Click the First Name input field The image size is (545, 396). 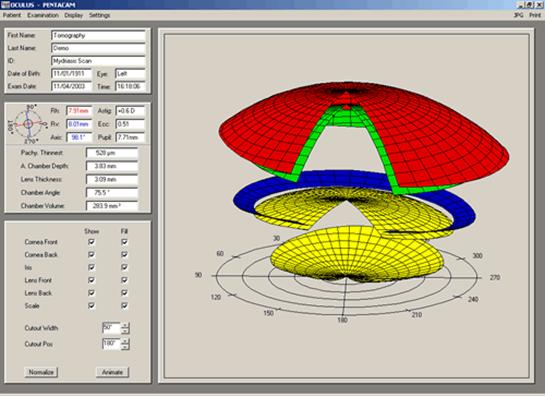point(98,35)
